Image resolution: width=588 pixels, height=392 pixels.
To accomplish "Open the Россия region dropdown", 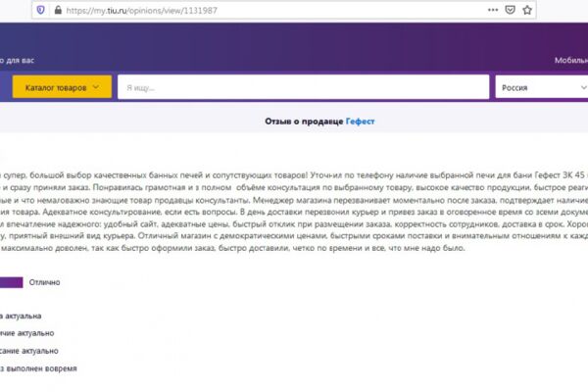I will pyautogui.click(x=542, y=87).
